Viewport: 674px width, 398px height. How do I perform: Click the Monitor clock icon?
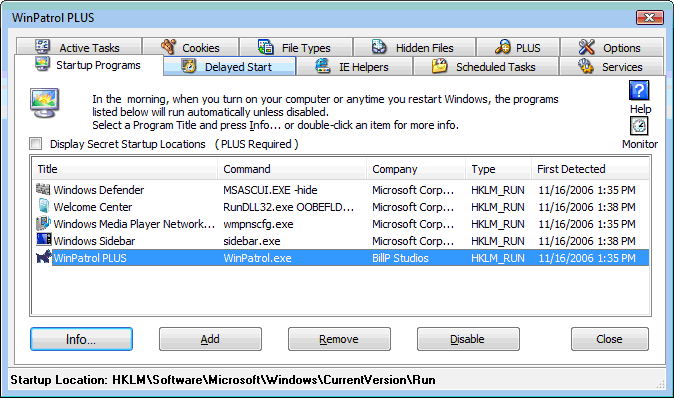click(639, 126)
